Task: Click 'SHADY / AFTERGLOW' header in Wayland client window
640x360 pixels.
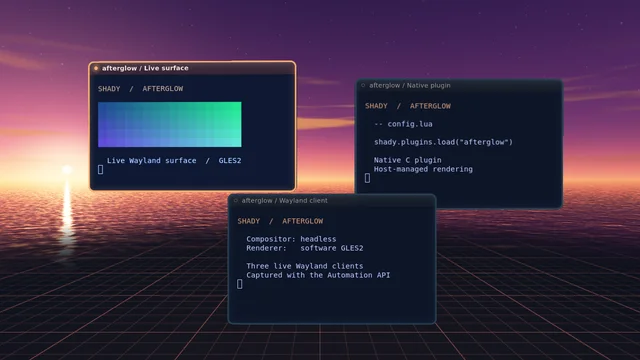Action: pyautogui.click(x=280, y=221)
